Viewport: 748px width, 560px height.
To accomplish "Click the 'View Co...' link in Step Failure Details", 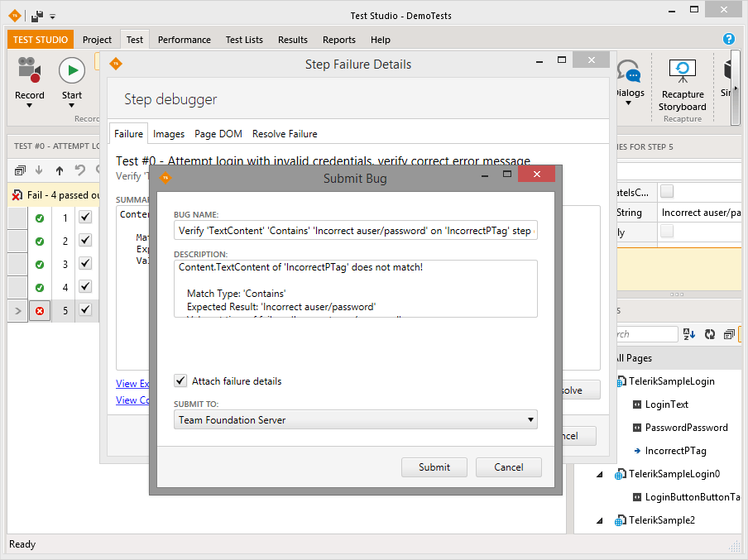I will click(x=132, y=400).
